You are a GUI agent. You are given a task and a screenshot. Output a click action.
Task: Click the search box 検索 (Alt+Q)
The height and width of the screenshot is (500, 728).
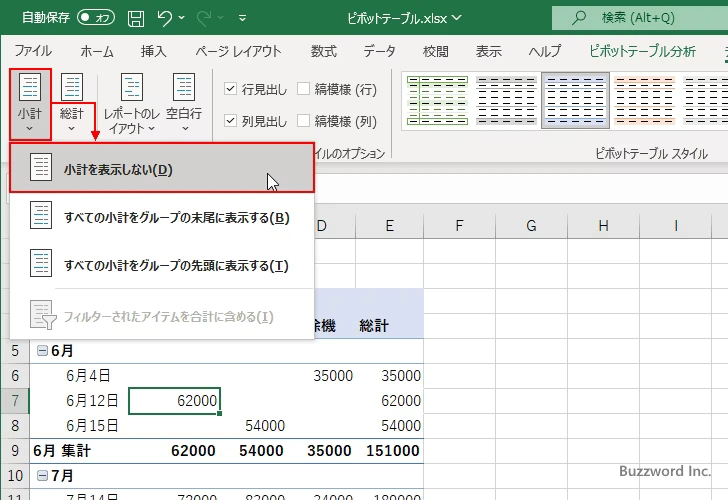click(x=640, y=18)
